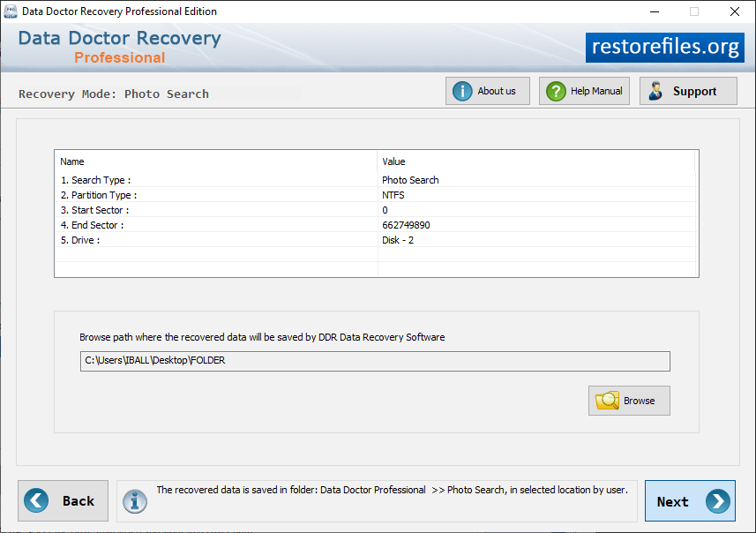Click the green Help Manual question mark icon
Viewport: 756px width, 533px height.
pos(556,91)
